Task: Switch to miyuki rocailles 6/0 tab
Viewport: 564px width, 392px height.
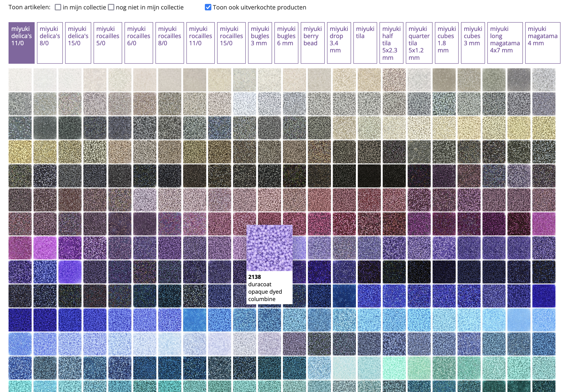Action: [x=139, y=43]
